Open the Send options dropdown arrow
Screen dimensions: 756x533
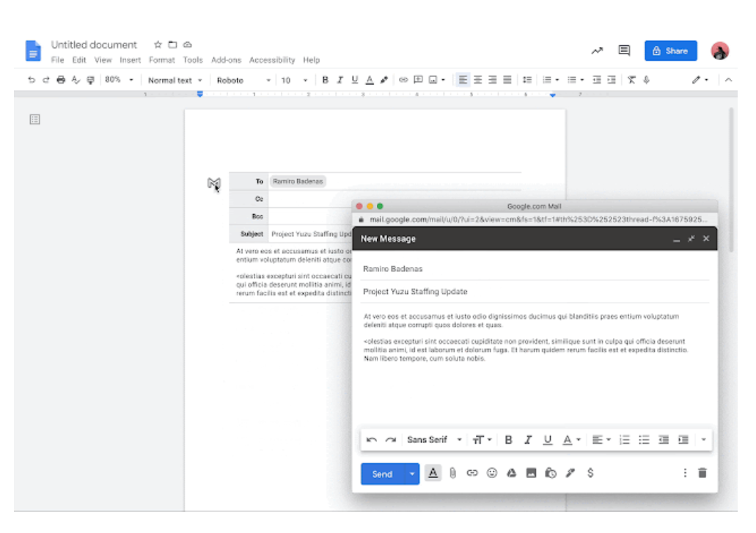(x=412, y=474)
